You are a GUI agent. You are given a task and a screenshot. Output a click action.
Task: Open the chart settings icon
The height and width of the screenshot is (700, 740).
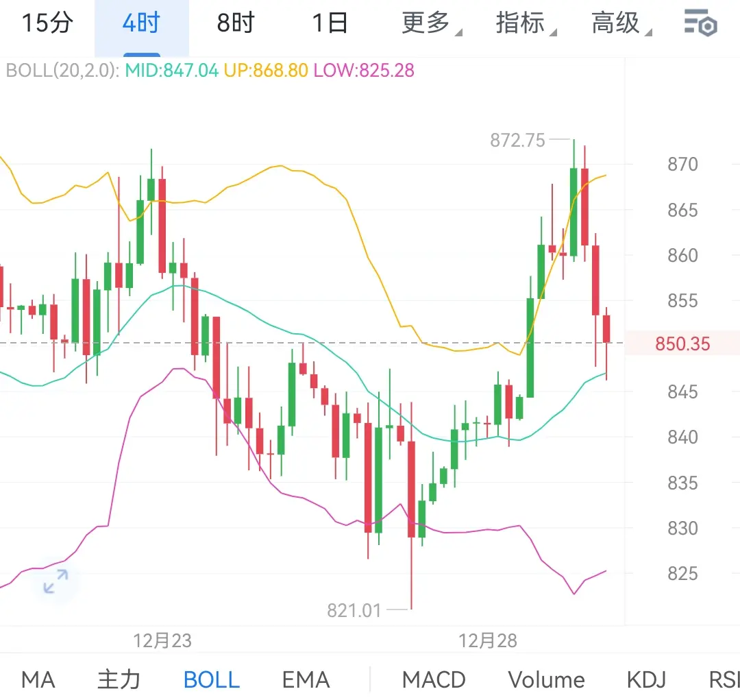701,23
